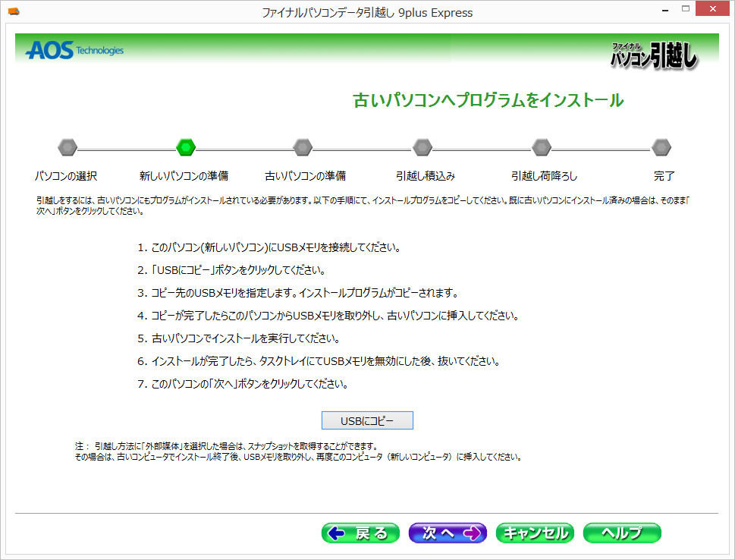Screen dimensions: 735x560
Task: Click the パソコンの選択 step label text
Action: coord(67,175)
